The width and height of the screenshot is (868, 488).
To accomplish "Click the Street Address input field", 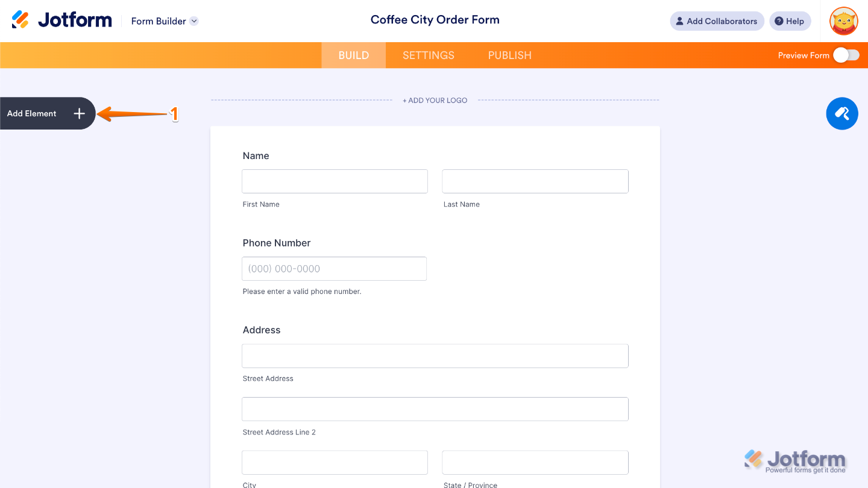I will [435, 356].
